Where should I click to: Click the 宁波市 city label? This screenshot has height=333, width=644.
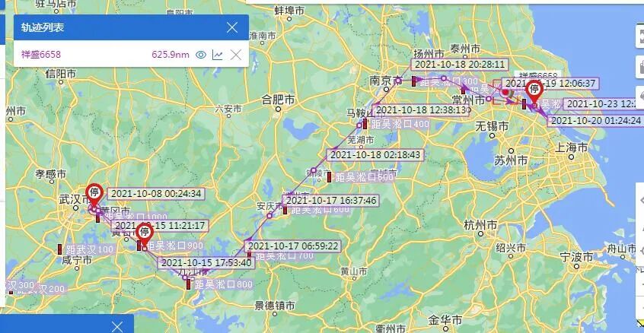(x=577, y=257)
